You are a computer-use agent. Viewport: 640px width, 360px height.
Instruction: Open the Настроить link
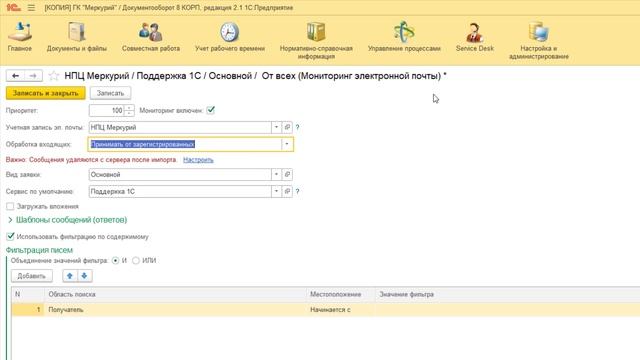(198, 160)
